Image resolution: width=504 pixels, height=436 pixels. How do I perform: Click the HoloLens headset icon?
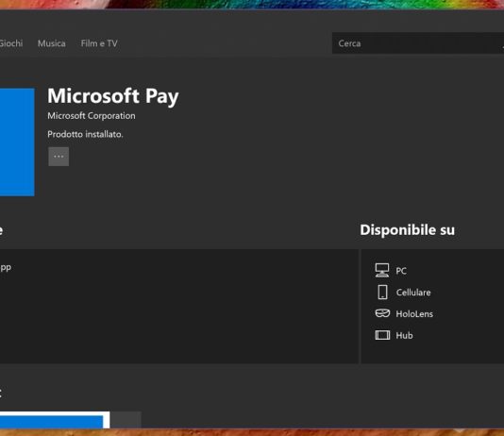pos(382,313)
